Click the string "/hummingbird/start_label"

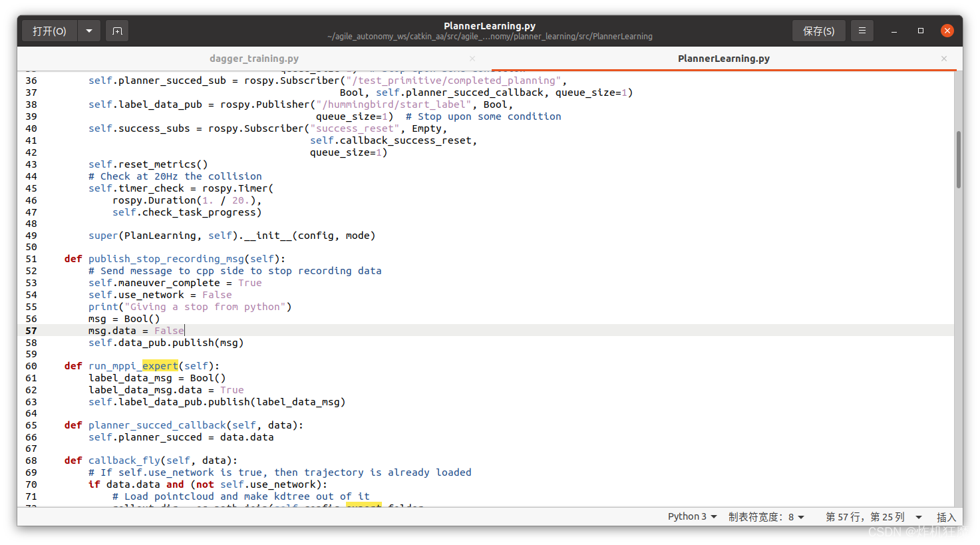[394, 104]
